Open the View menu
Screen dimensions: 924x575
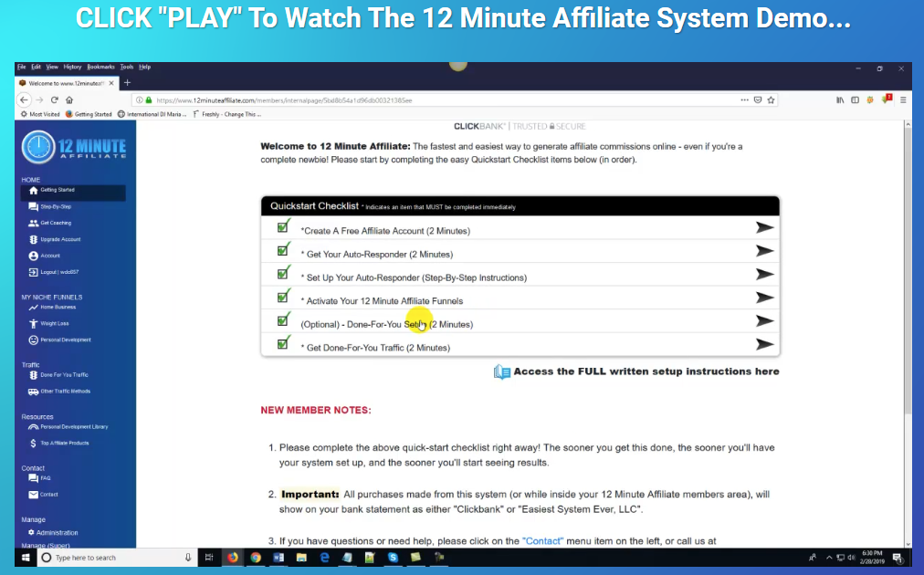52,67
